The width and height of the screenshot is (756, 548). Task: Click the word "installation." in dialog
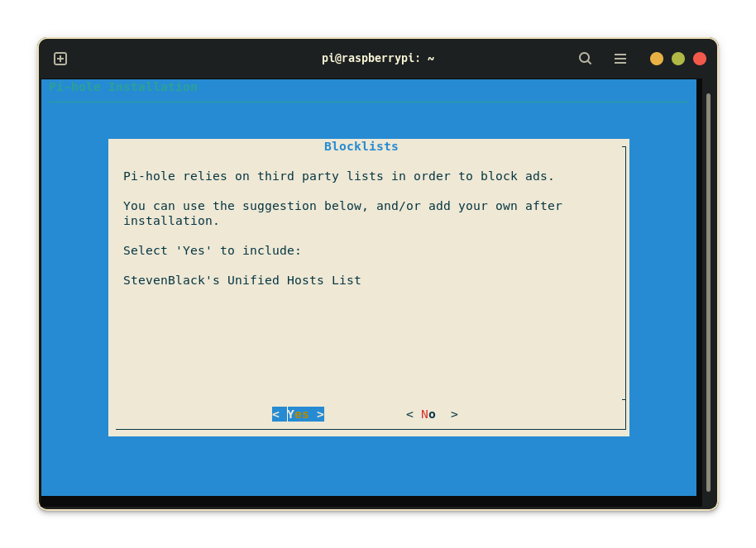[x=171, y=221]
